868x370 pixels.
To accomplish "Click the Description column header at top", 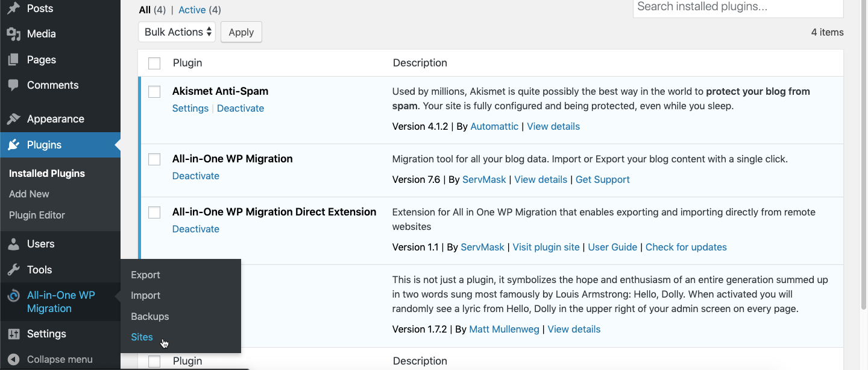I will tap(420, 63).
